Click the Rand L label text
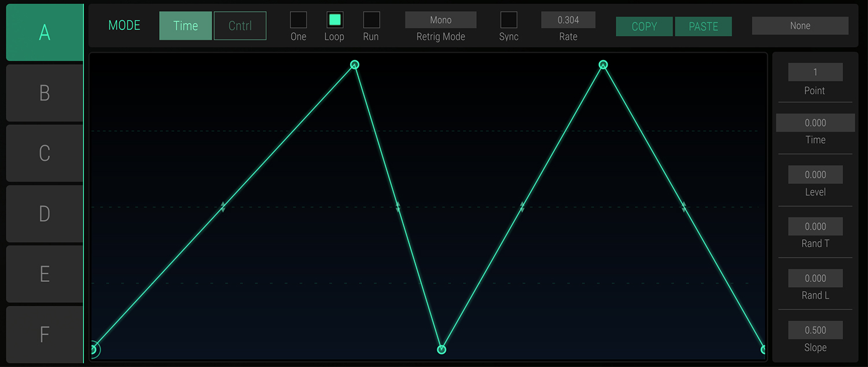This screenshot has height=367, width=868. 815,296
